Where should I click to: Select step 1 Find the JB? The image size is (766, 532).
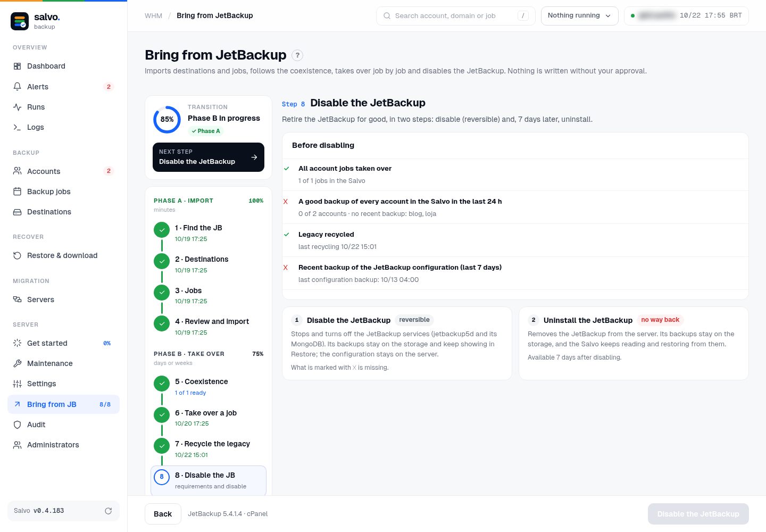(x=209, y=233)
